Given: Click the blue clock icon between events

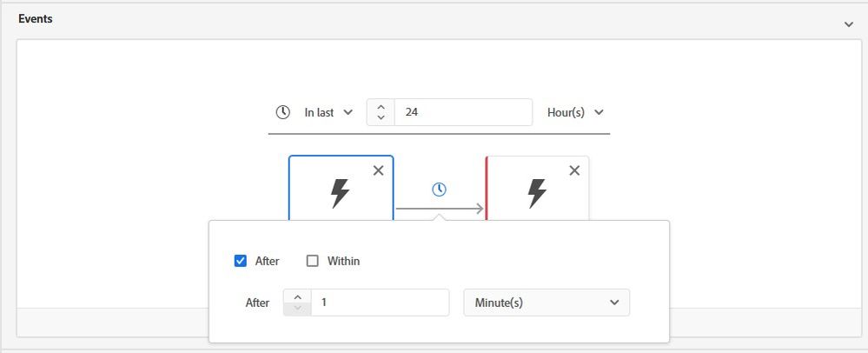Looking at the screenshot, I should (439, 189).
